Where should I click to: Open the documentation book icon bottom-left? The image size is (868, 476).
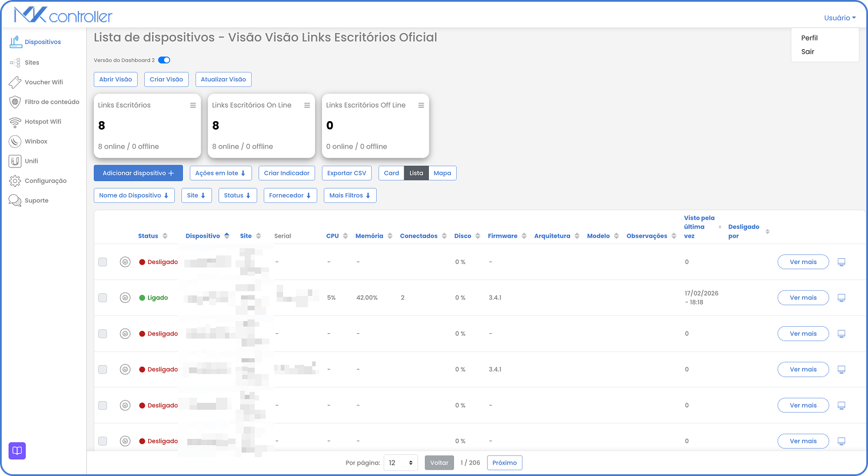pyautogui.click(x=17, y=451)
